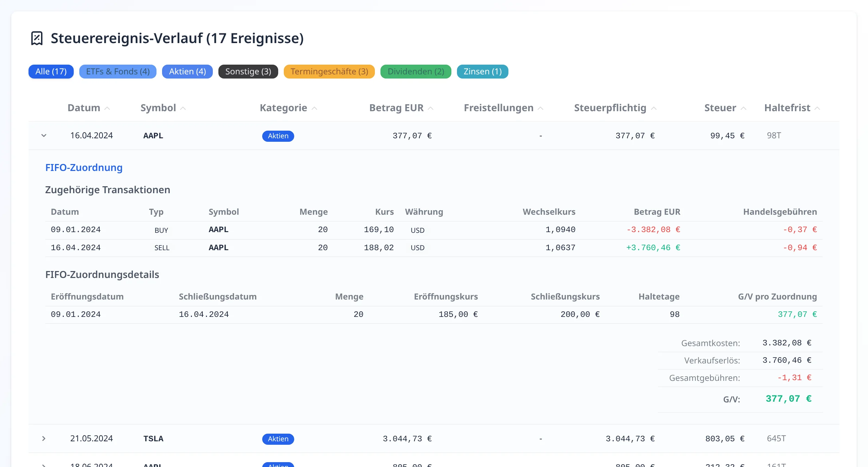Click the Gesamtgebühren -1,31 € value
Image resolution: width=868 pixels, height=467 pixels.
(794, 378)
